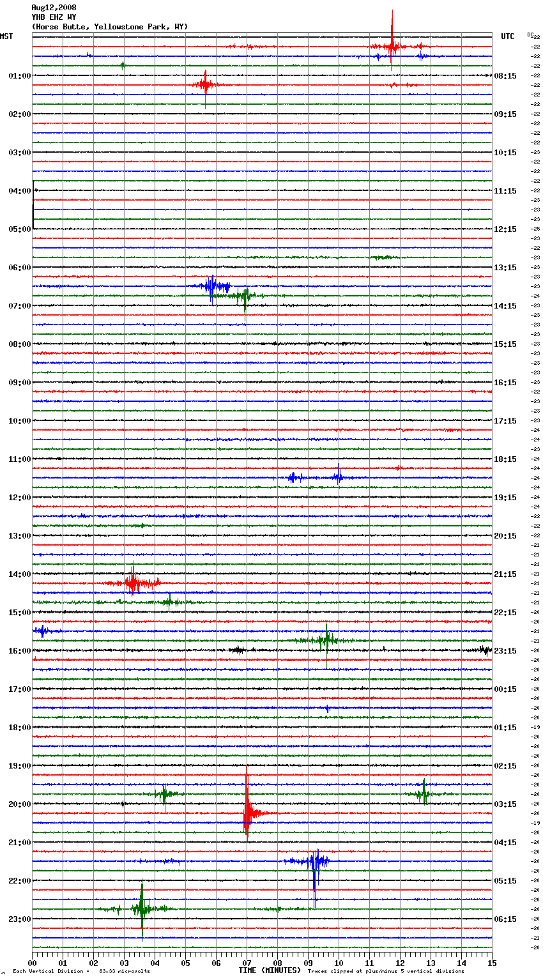Click the 'Traces clipped at plus/minus 5 vertical divisions' note
Screen dimensions: 543x980
coord(386,971)
